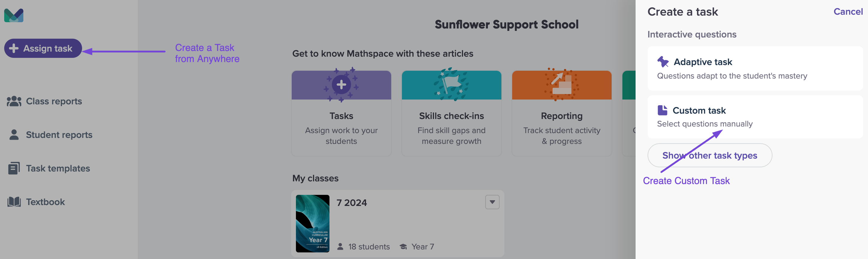Open the Textbook book icon

pyautogui.click(x=14, y=202)
